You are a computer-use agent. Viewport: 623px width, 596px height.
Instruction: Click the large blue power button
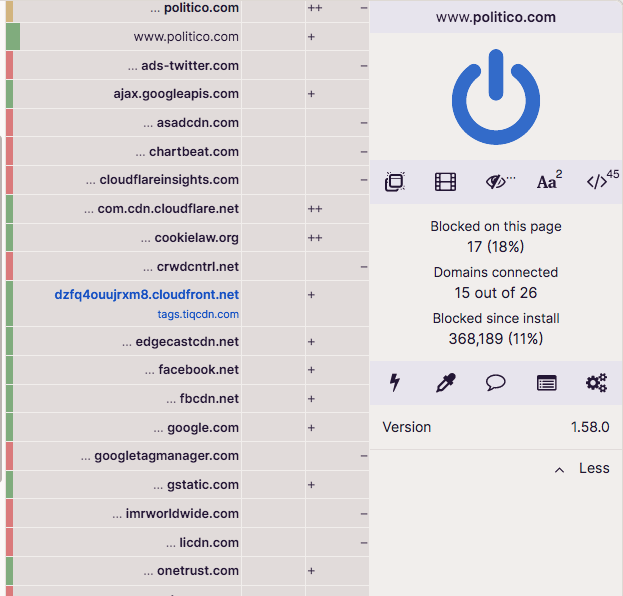(495, 97)
